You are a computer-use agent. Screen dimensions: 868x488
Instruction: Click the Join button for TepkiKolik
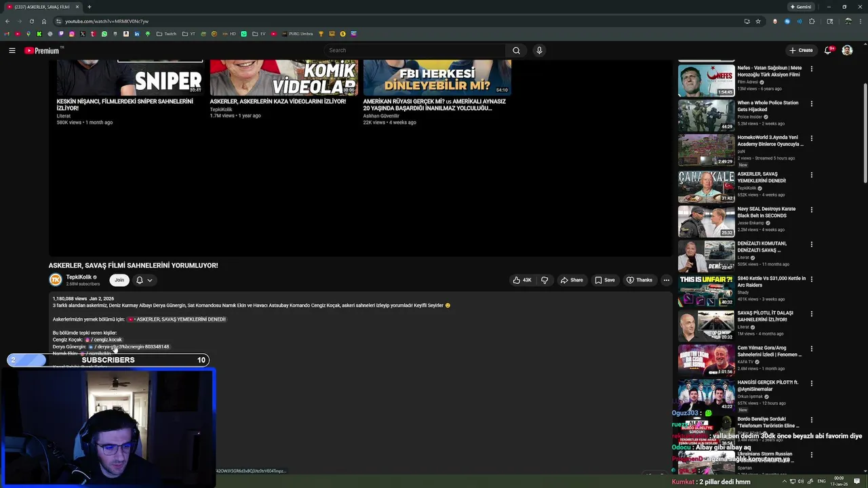tap(119, 280)
